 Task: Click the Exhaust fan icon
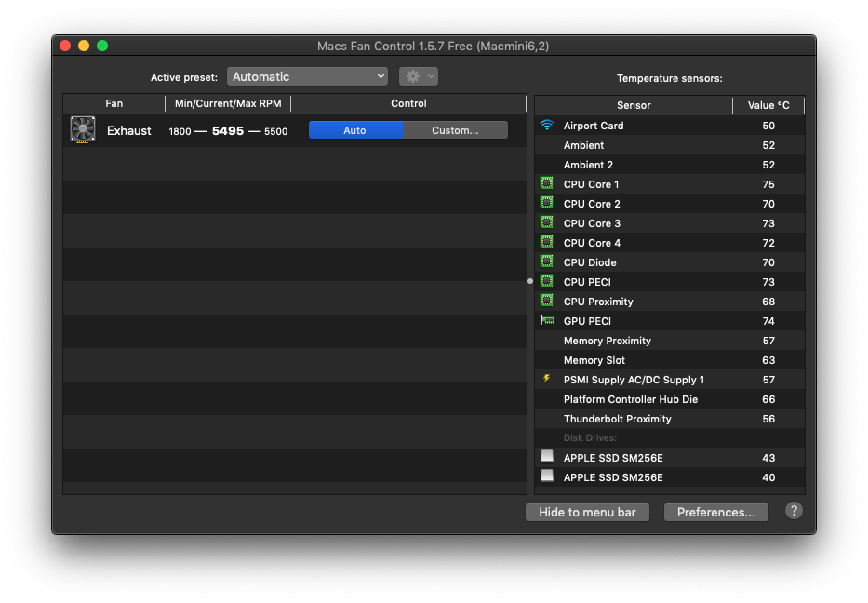coord(83,130)
